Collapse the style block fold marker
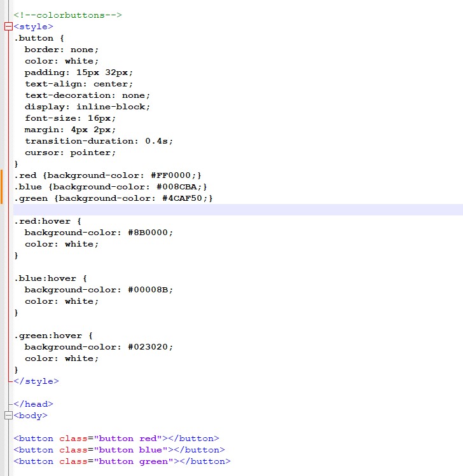 pyautogui.click(x=8, y=27)
